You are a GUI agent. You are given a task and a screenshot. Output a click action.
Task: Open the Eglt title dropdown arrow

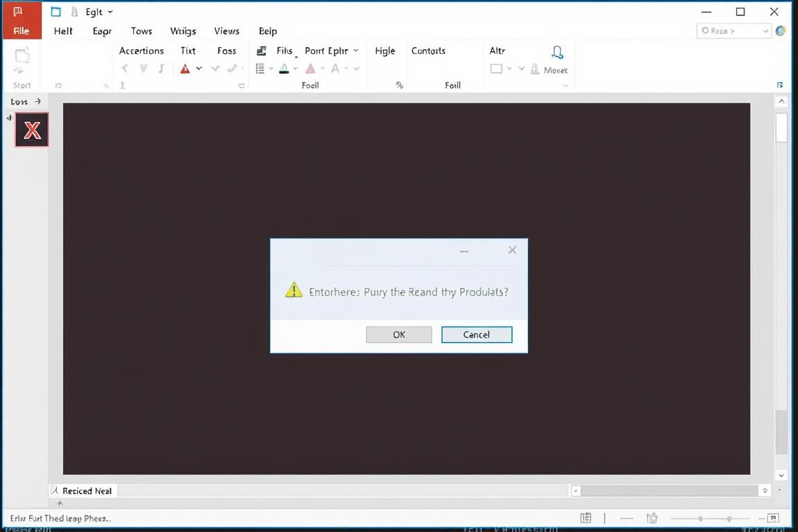(110, 12)
